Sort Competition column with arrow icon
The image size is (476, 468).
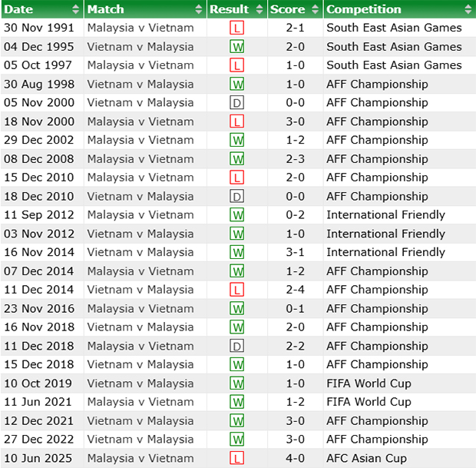pos(468,9)
